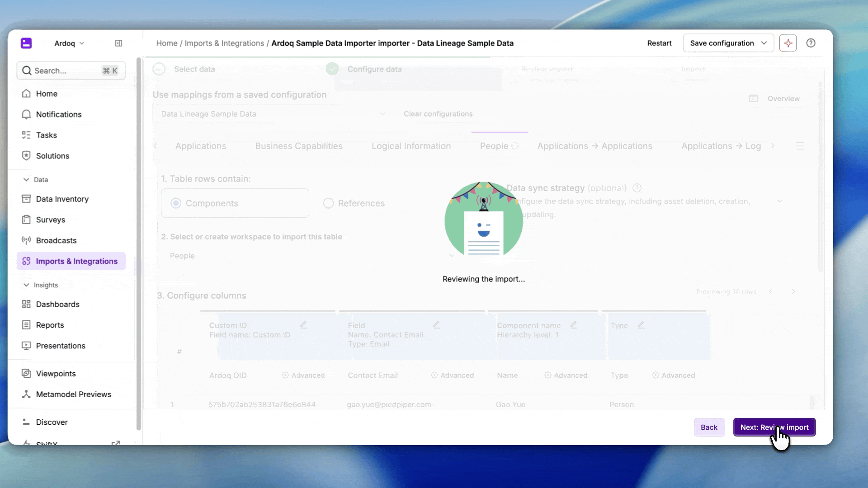Open Reports in the sidebar

[71, 325]
